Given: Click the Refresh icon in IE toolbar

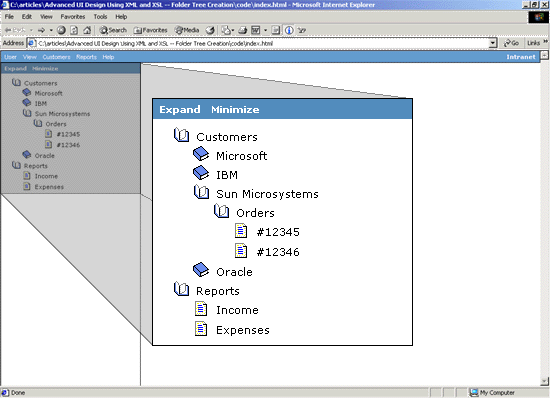Looking at the screenshot, I should pos(74,30).
